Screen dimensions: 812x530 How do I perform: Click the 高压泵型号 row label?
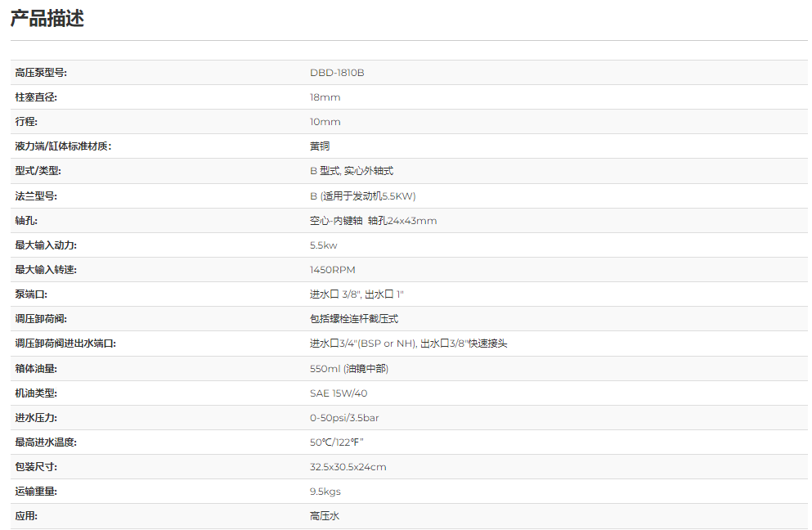point(41,73)
